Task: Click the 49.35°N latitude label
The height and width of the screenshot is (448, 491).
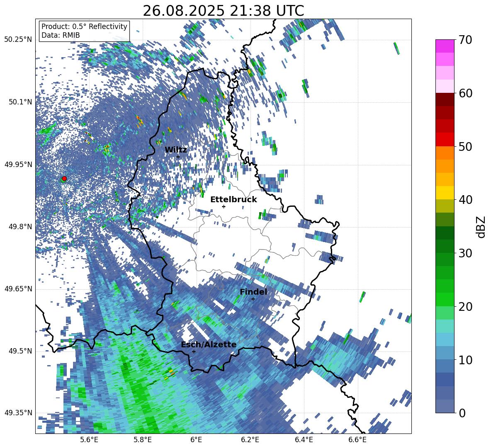Action: pyautogui.click(x=18, y=413)
